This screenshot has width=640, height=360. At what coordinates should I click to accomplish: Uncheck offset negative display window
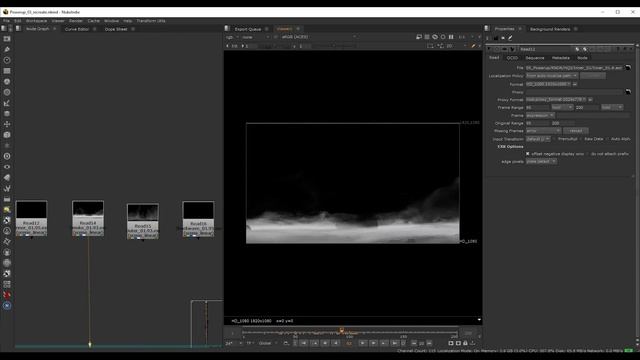click(528, 154)
